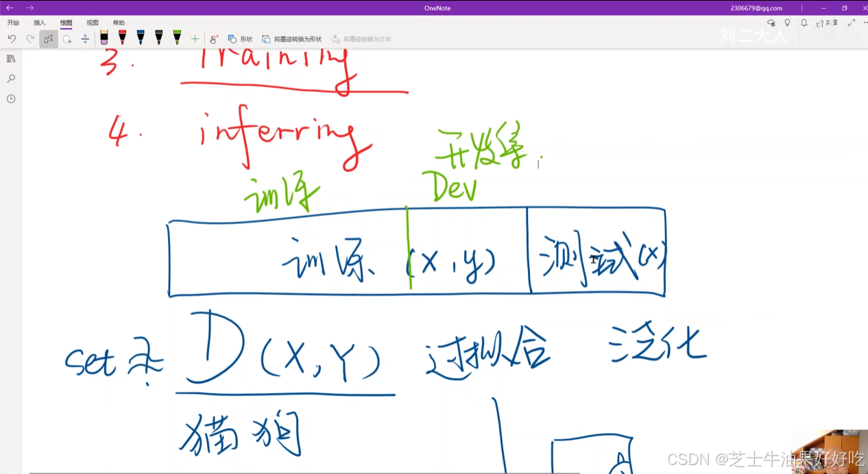Click the cloud sync status icon
Screen dimensions: 868x474
(771, 23)
